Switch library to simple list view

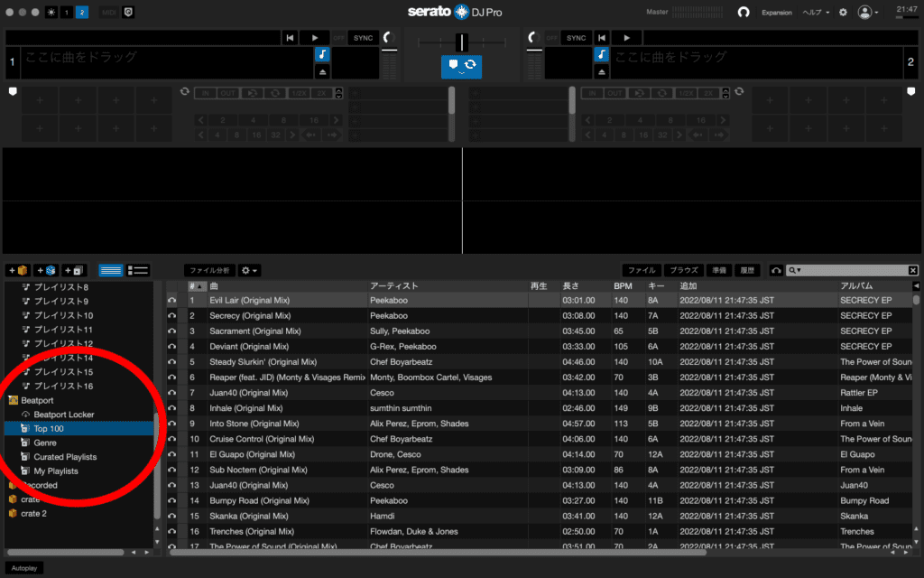click(x=111, y=270)
